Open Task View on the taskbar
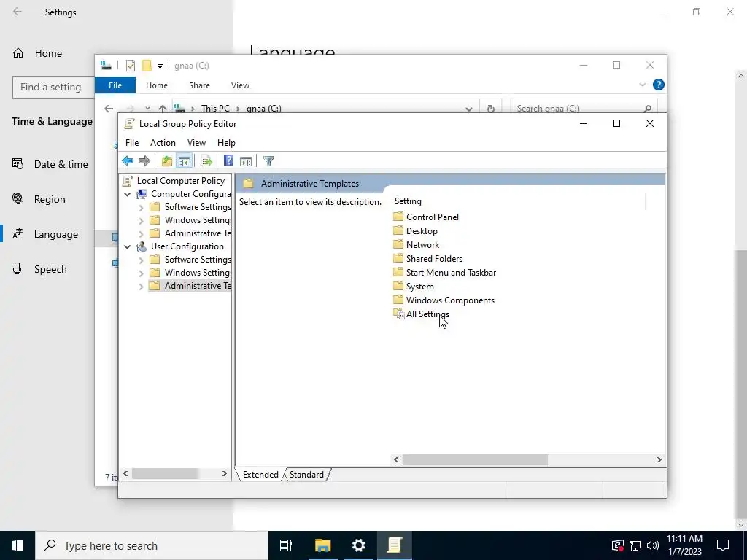The height and width of the screenshot is (560, 747). pyautogui.click(x=286, y=545)
